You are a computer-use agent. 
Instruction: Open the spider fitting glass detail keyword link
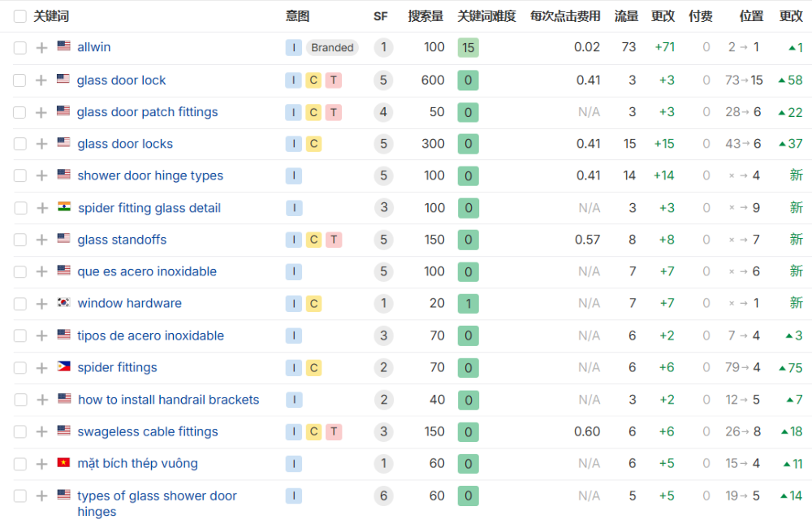coord(149,208)
